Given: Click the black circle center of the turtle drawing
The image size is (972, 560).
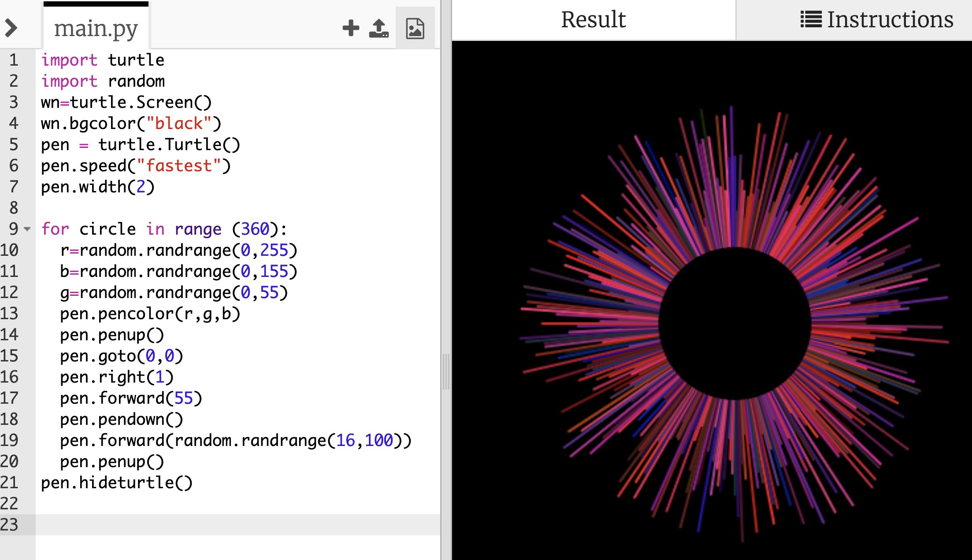Looking at the screenshot, I should [x=735, y=324].
